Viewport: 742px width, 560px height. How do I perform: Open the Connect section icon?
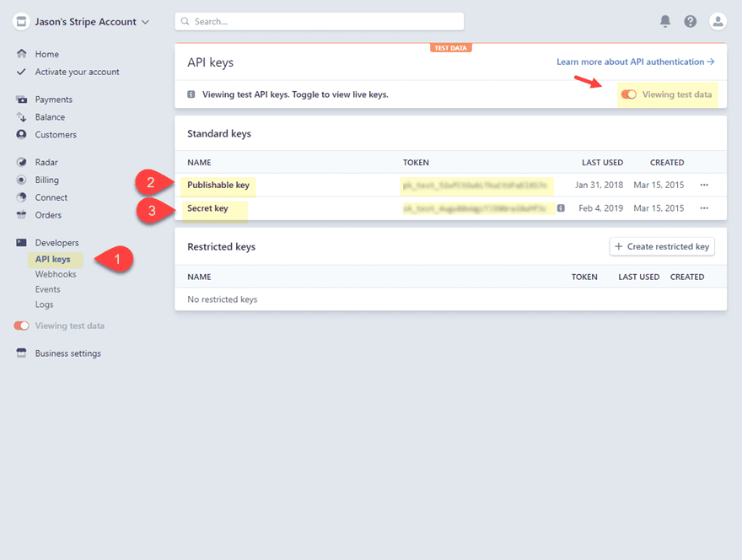pyautogui.click(x=21, y=197)
